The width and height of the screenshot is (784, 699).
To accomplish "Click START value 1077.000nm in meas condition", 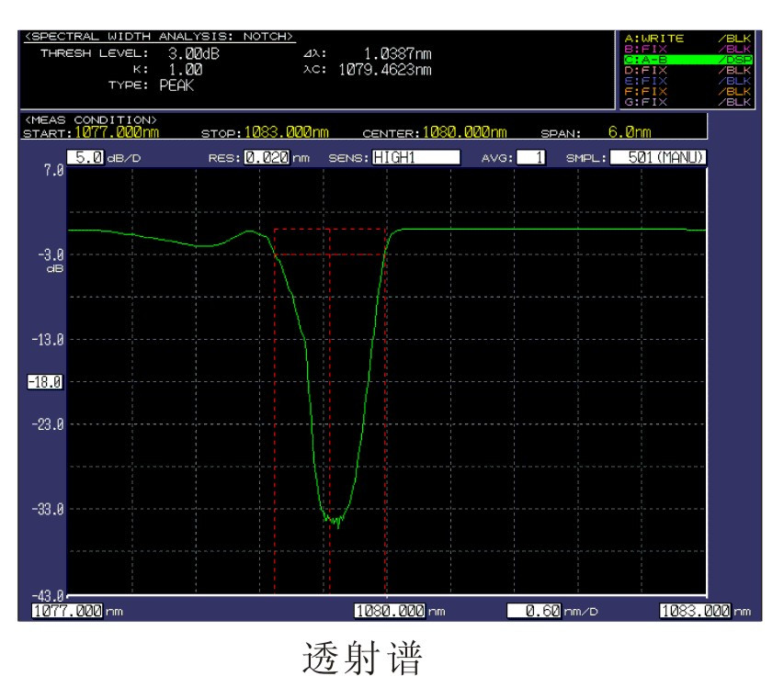I will 117,132.
